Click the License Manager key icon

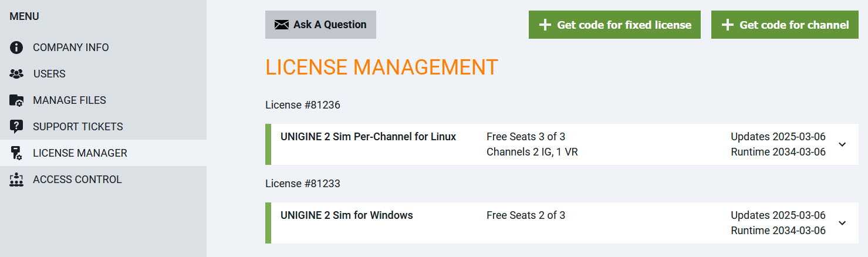16,153
